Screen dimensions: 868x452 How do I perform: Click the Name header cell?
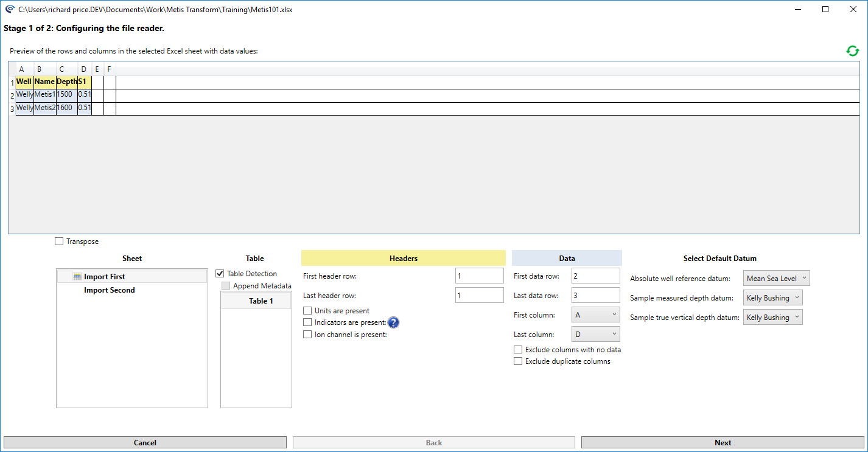pyautogui.click(x=45, y=82)
